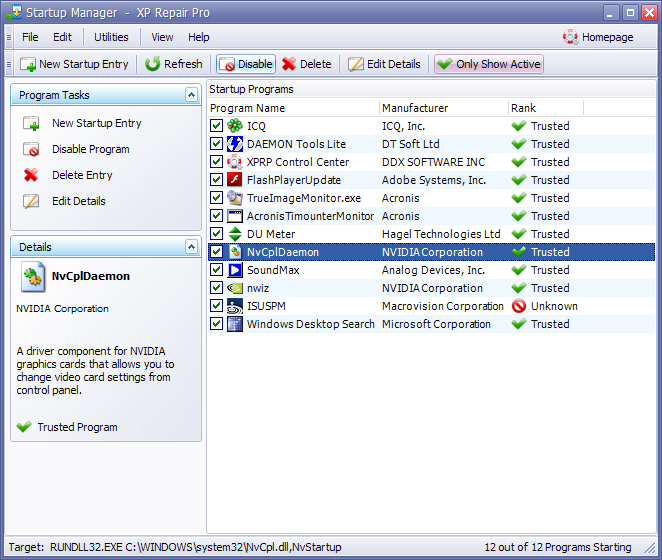The height and width of the screenshot is (560, 662).
Task: Click the Disable Program link in Program Tasks
Action: [91, 149]
